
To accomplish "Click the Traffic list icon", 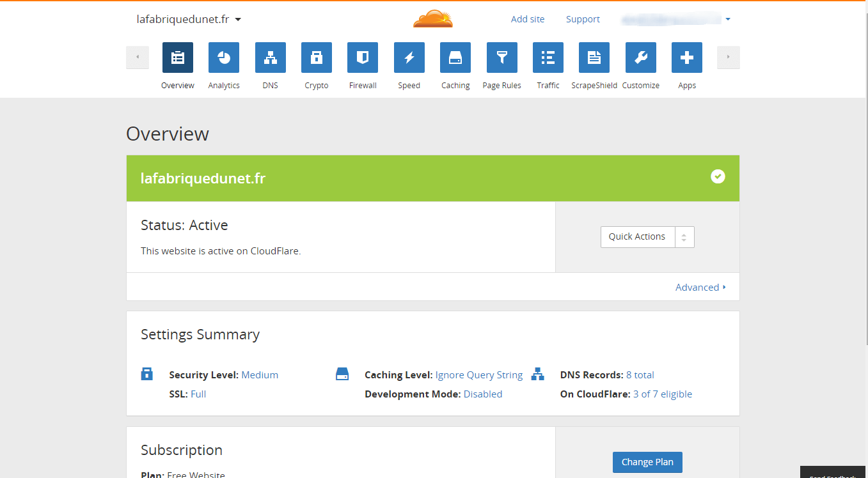I will click(548, 58).
